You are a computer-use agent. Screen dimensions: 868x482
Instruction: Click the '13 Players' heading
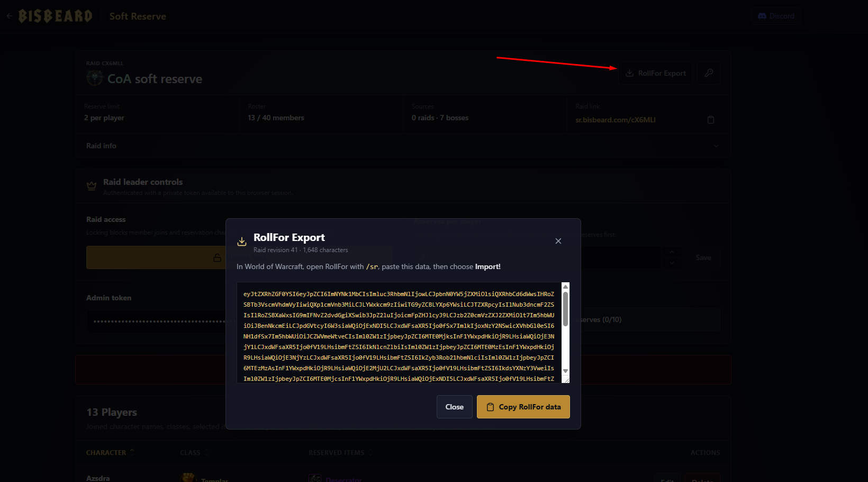point(112,412)
